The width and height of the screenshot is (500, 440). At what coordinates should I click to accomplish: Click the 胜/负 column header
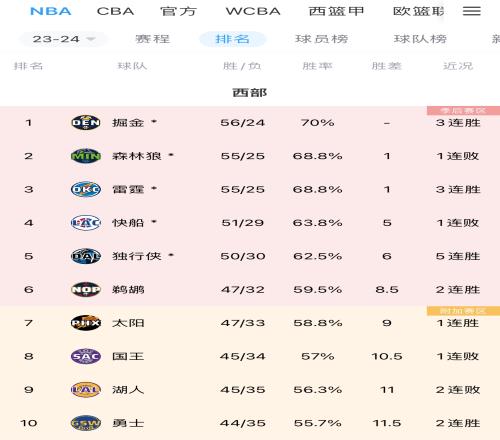[242, 66]
